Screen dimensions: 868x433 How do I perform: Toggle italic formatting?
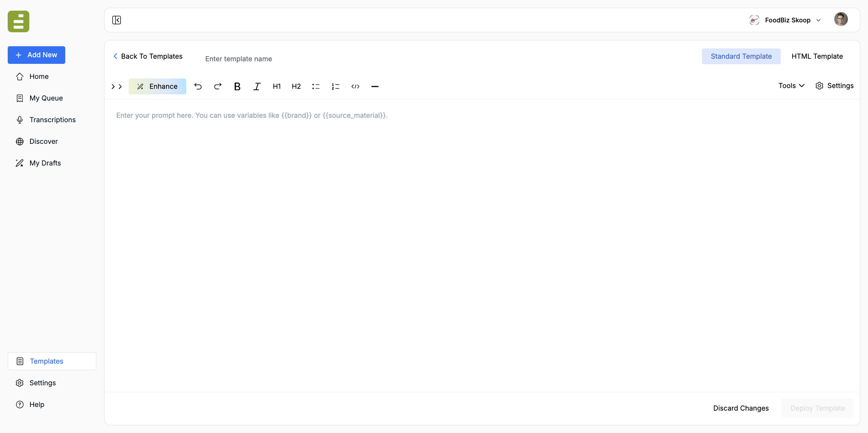pos(257,86)
